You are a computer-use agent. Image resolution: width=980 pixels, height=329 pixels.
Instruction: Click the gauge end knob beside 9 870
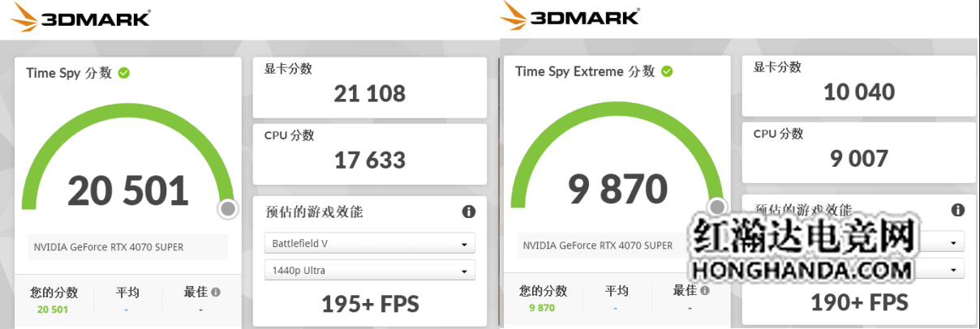(717, 207)
